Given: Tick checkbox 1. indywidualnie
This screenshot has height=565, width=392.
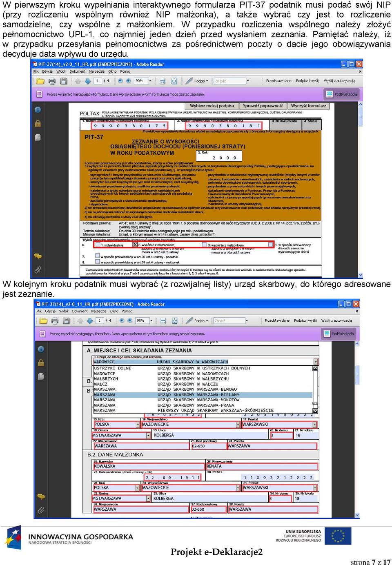Looking at the screenshot, I should [x=98, y=245].
